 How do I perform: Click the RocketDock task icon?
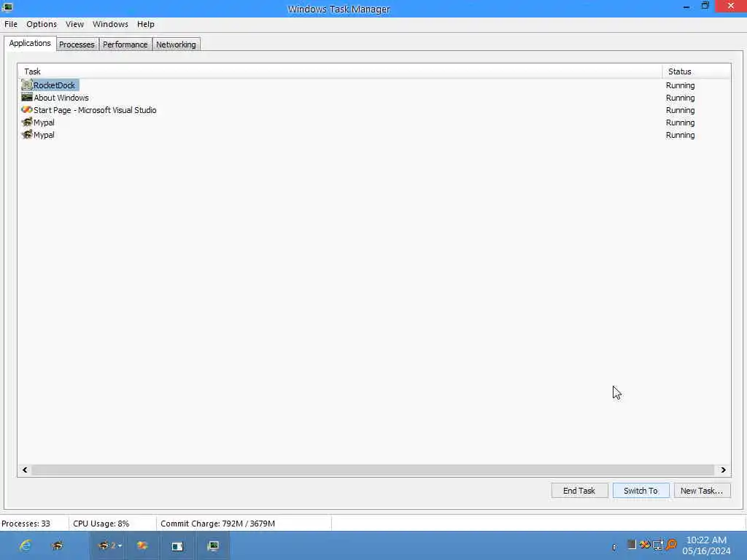27,85
